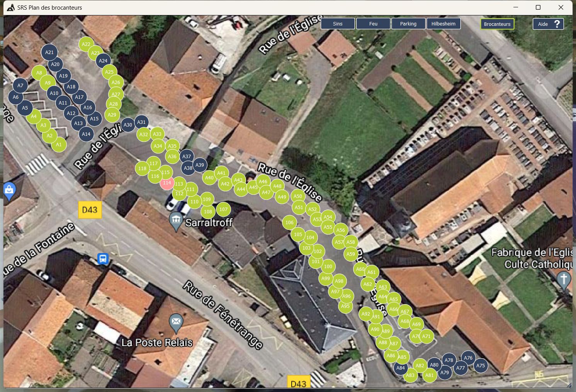Open the Hilbesheim map view
The width and height of the screenshot is (576, 392).
(x=443, y=24)
